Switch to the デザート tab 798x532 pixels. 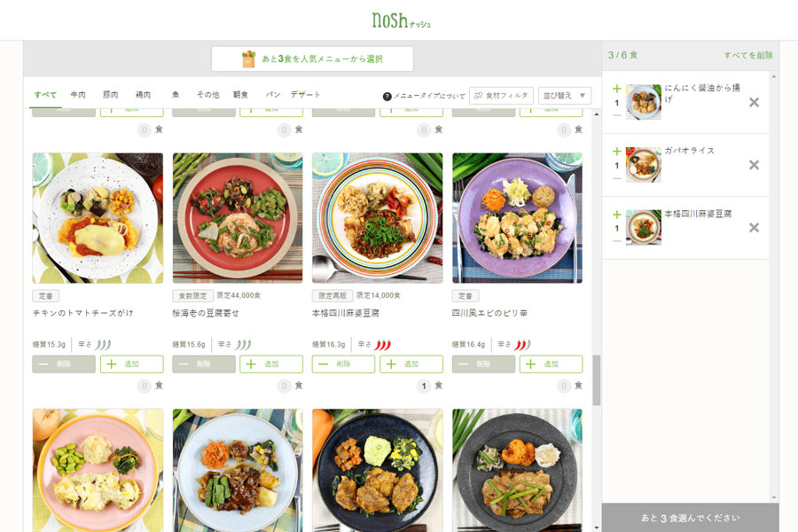[x=305, y=95]
